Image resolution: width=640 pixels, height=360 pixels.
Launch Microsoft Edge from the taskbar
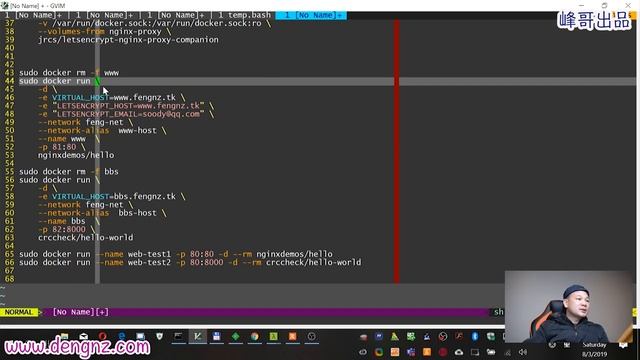pyautogui.click(x=122, y=337)
